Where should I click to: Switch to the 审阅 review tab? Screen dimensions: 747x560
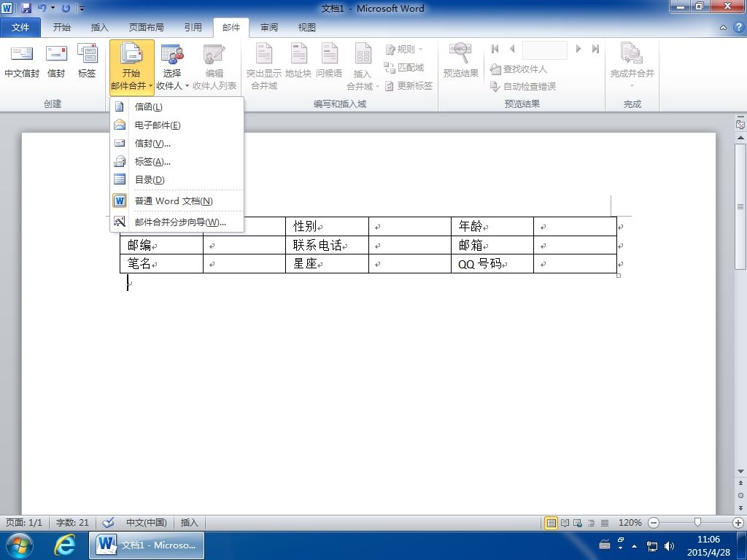(x=269, y=28)
